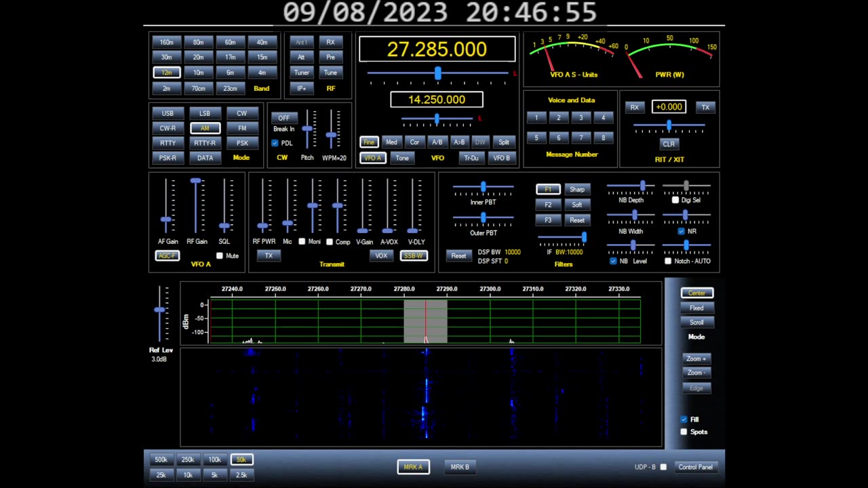Click the Reset button beside DSP BW
Screen dimensions: 868x488
click(458, 256)
